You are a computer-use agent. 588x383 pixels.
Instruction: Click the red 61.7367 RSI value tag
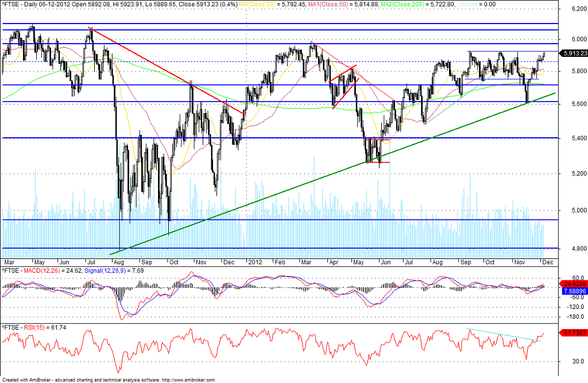[x=574, y=332]
